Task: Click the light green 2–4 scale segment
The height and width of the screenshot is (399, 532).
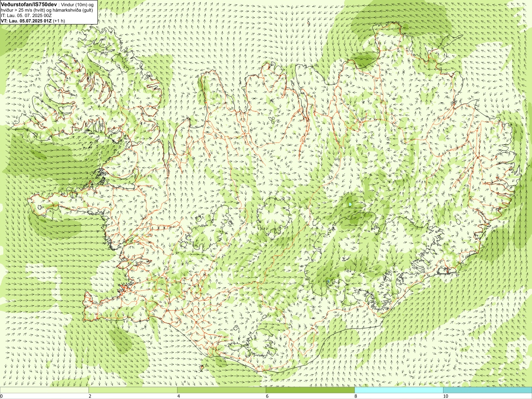Action: coord(133,390)
